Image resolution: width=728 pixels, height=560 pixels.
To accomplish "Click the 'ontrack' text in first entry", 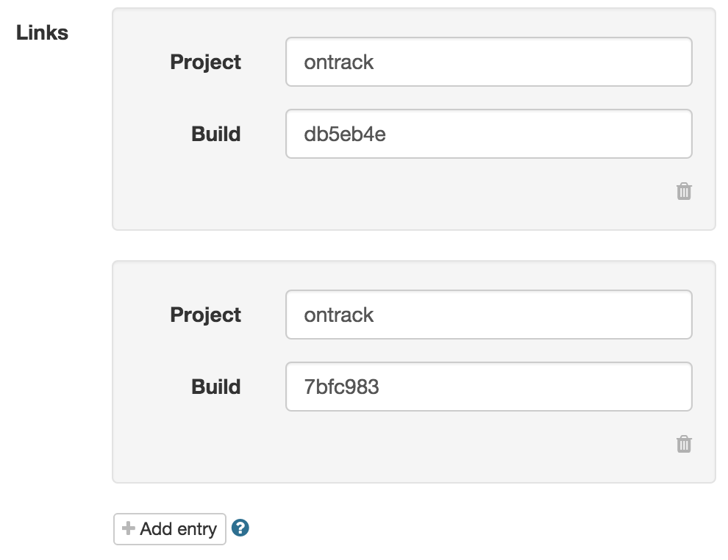I will [339, 62].
